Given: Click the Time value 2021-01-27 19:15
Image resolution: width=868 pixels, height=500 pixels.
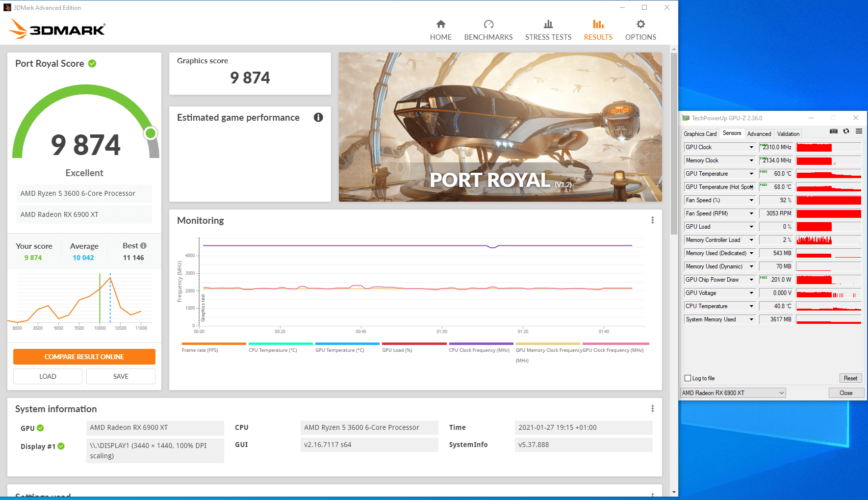Looking at the screenshot, I should [584, 428].
